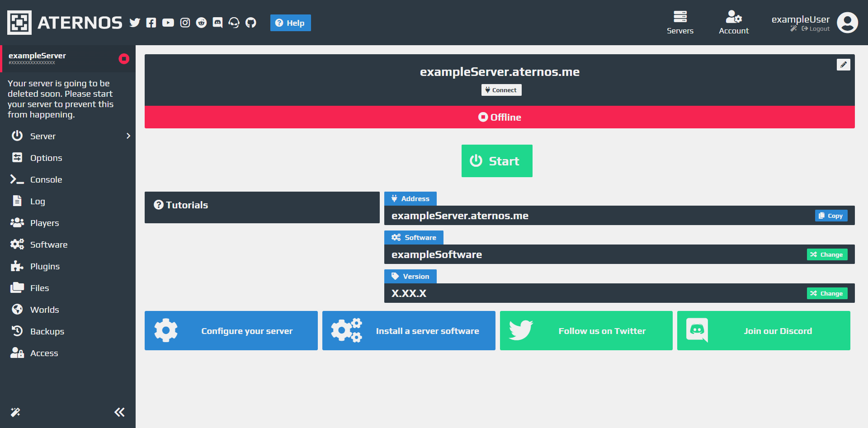Start the server

(497, 161)
